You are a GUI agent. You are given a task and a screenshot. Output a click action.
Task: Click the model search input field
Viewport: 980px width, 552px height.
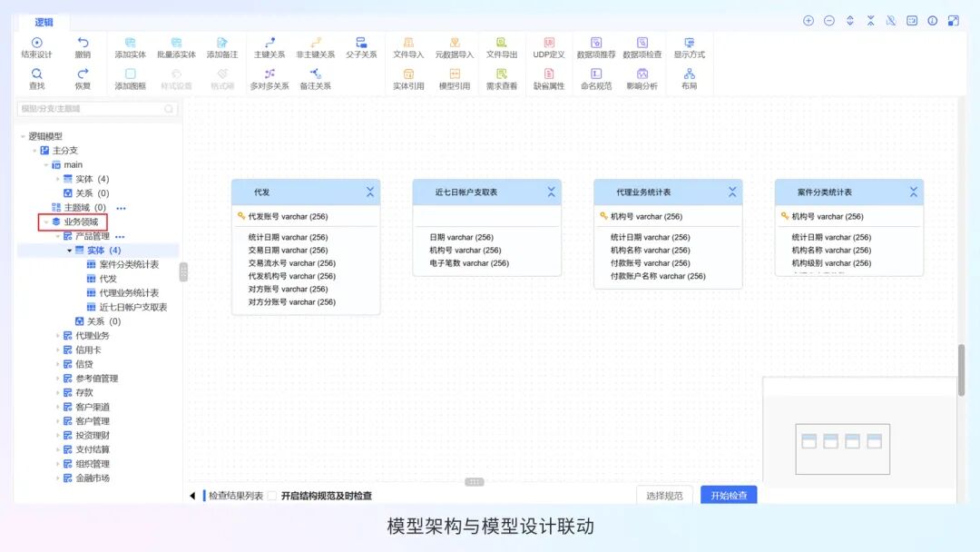[x=91, y=107]
